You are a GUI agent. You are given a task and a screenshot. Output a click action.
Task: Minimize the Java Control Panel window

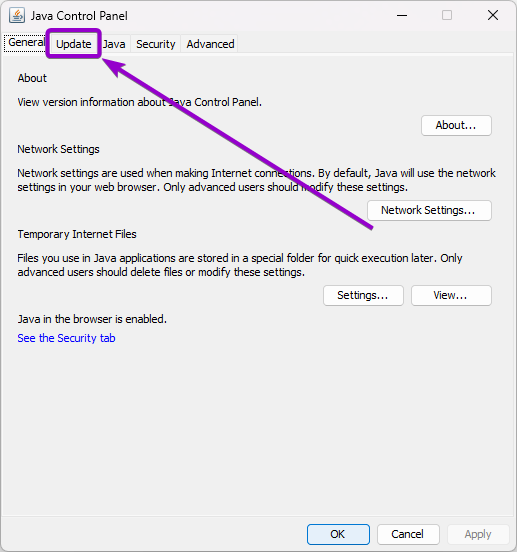click(x=402, y=15)
